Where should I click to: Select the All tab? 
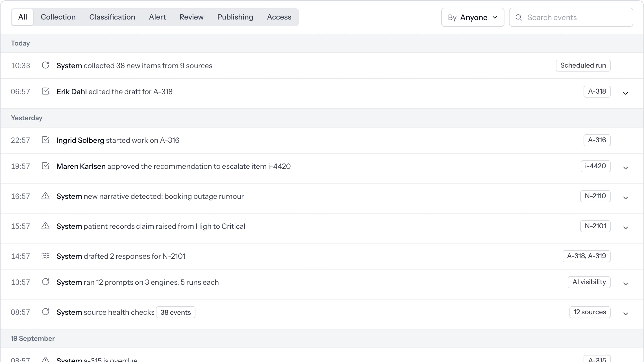click(x=23, y=17)
